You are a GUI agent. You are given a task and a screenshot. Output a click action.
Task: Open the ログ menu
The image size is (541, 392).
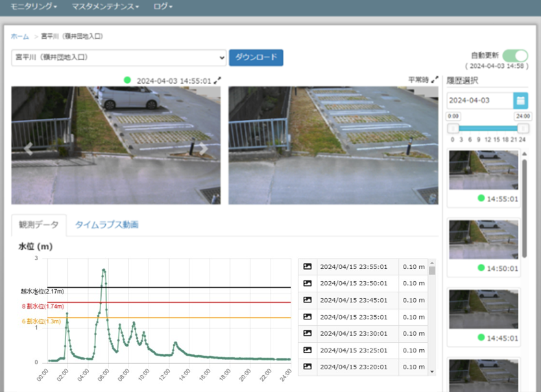(163, 6)
